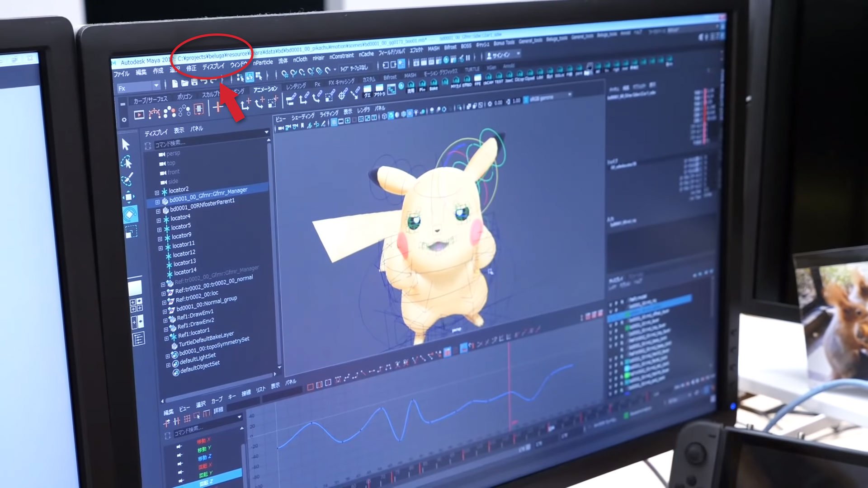
Task: Activate the Move tool in the toolbox
Action: click(x=128, y=197)
